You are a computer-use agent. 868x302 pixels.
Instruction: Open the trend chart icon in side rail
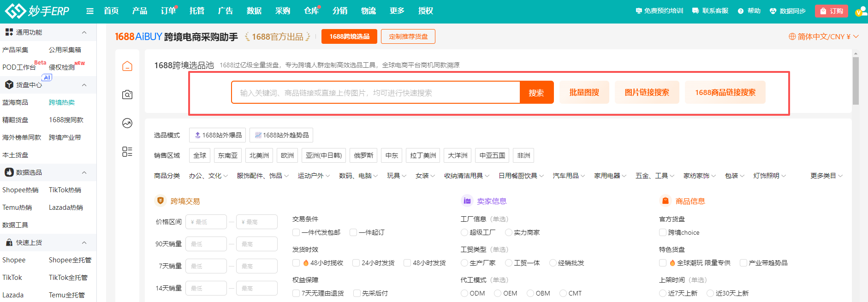click(x=127, y=123)
